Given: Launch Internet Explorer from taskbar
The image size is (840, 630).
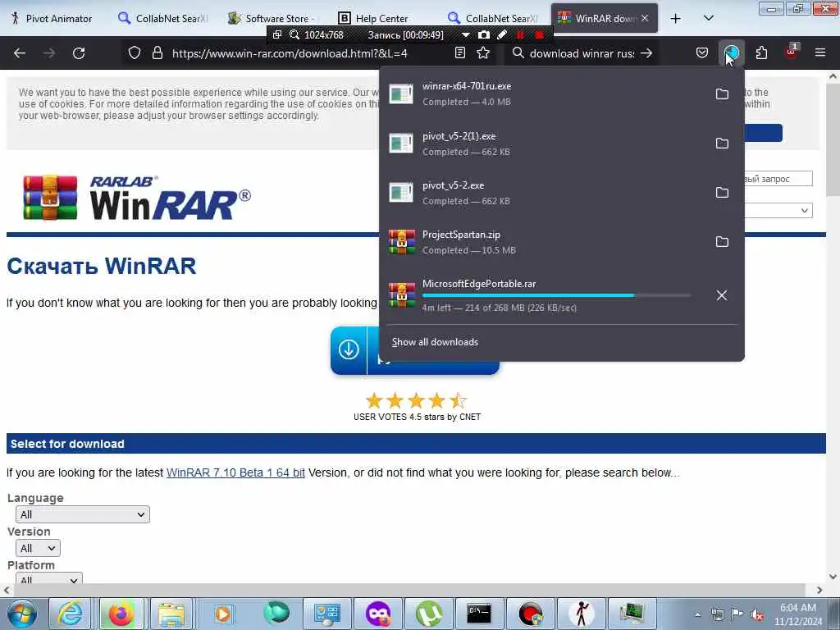Looking at the screenshot, I should tap(71, 614).
